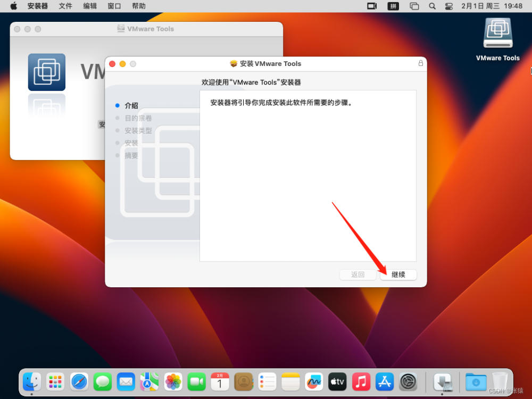This screenshot has width=532, height=399.
Task: Minimize the 安装 VMware Tools installer window
Action: [x=122, y=64]
